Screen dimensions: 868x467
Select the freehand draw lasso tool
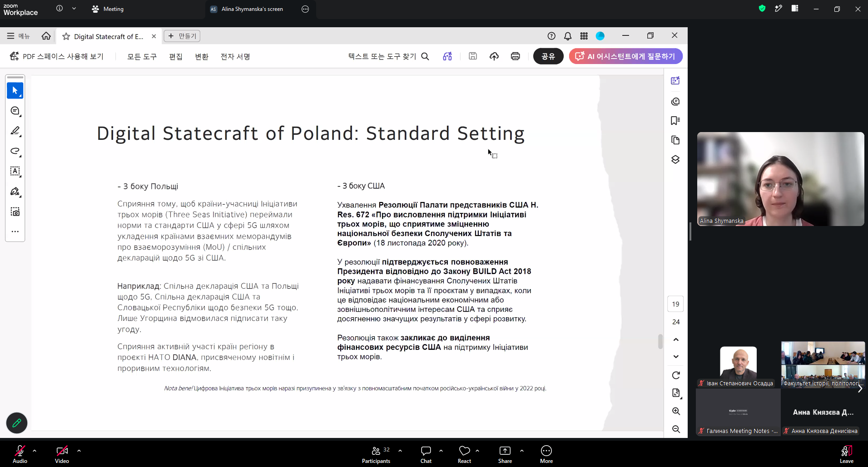(x=15, y=151)
